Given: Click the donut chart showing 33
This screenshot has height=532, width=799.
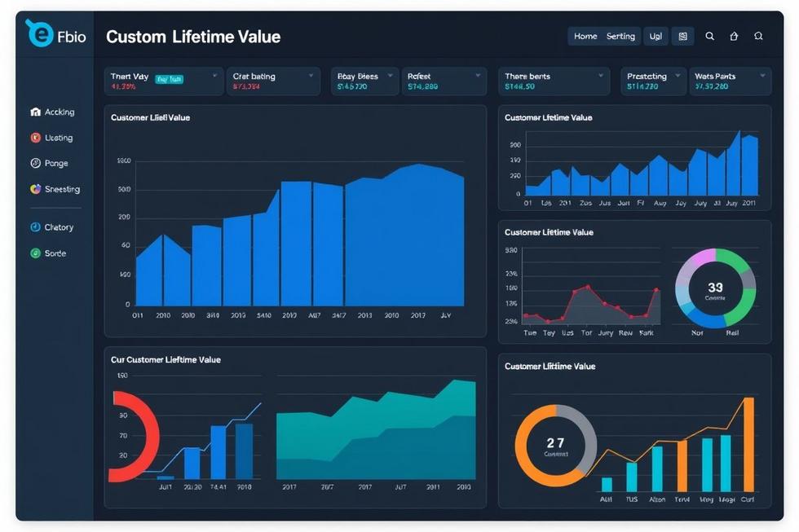Looking at the screenshot, I should point(715,289).
